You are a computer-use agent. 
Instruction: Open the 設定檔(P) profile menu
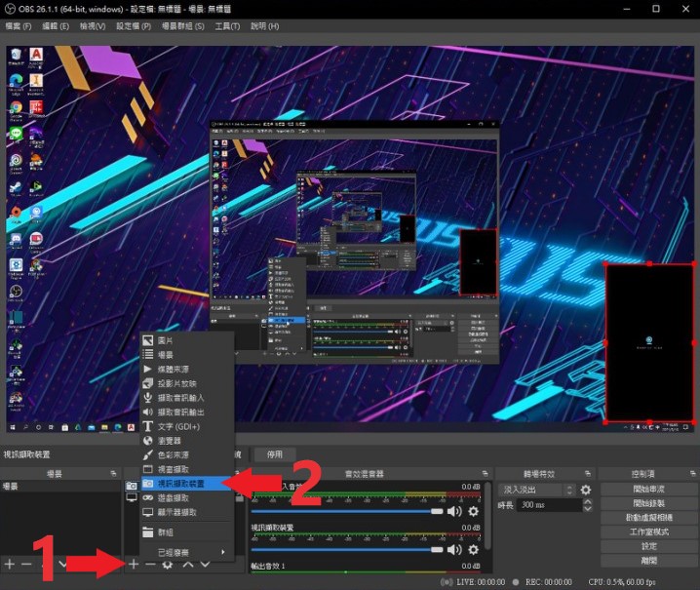134,26
